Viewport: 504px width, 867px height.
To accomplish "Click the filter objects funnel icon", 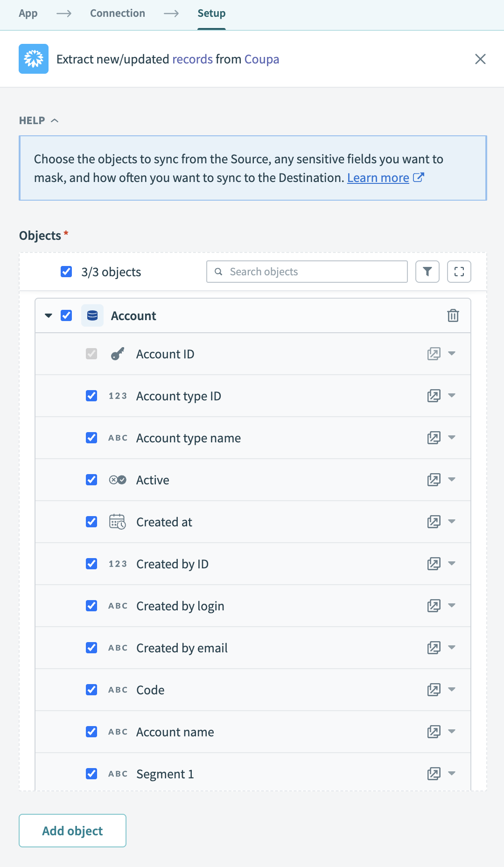I will click(x=427, y=272).
